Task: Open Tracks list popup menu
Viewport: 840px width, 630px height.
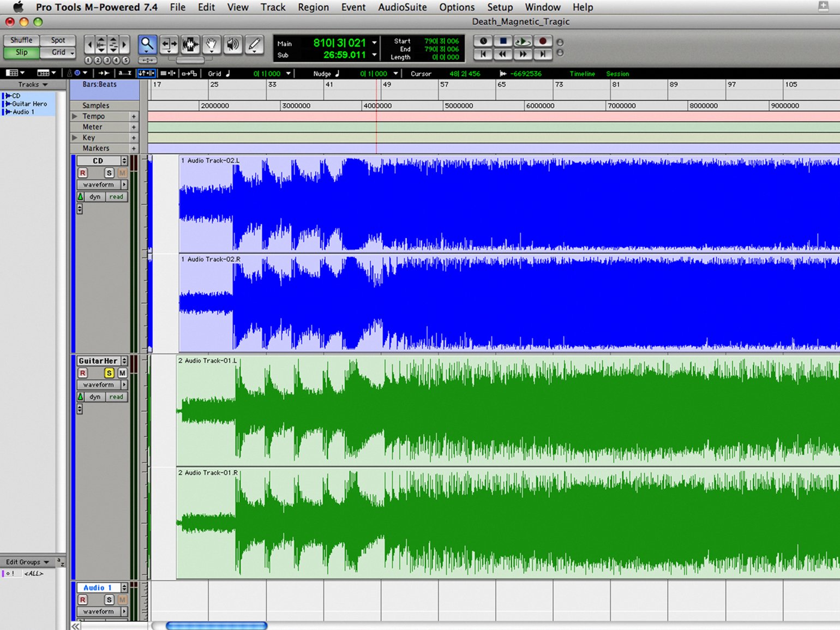Action: [x=33, y=85]
